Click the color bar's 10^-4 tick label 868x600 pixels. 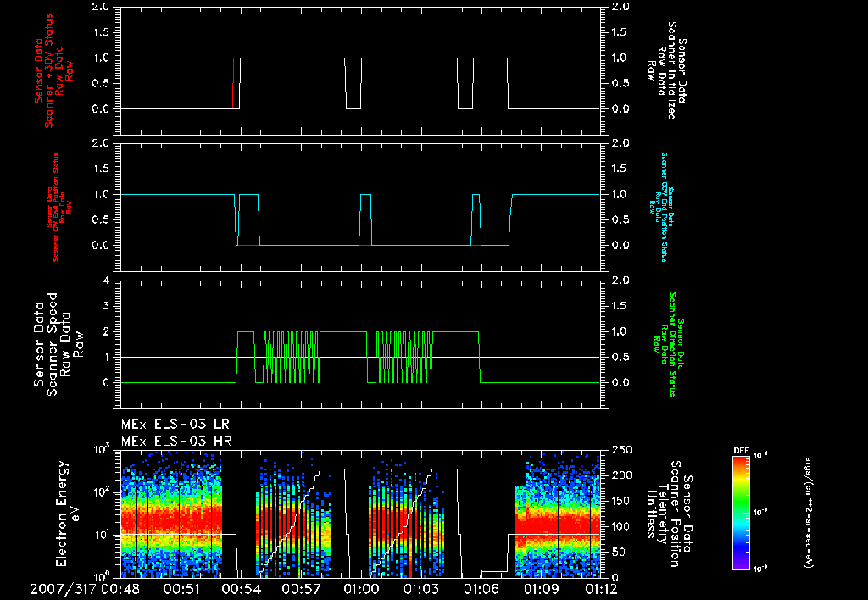click(x=760, y=456)
